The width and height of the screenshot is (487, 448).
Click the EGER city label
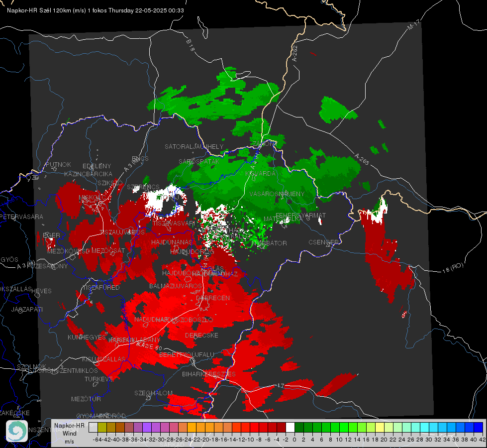[x=51, y=235]
